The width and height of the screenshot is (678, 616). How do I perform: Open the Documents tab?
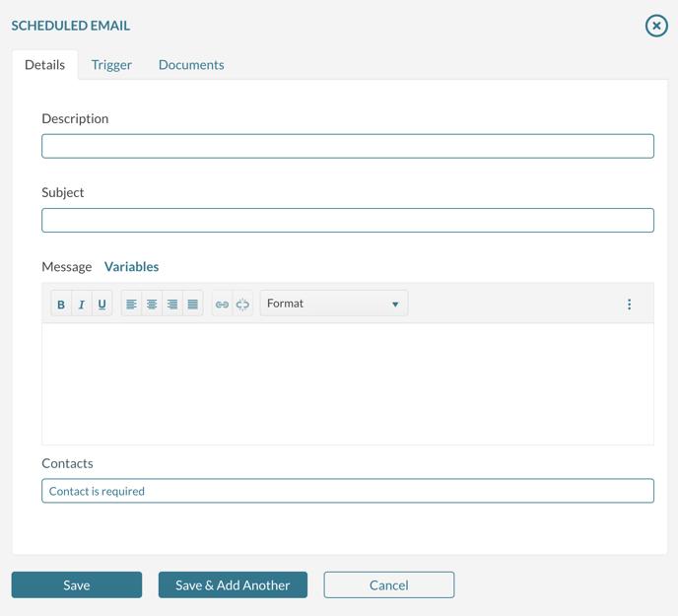click(191, 65)
